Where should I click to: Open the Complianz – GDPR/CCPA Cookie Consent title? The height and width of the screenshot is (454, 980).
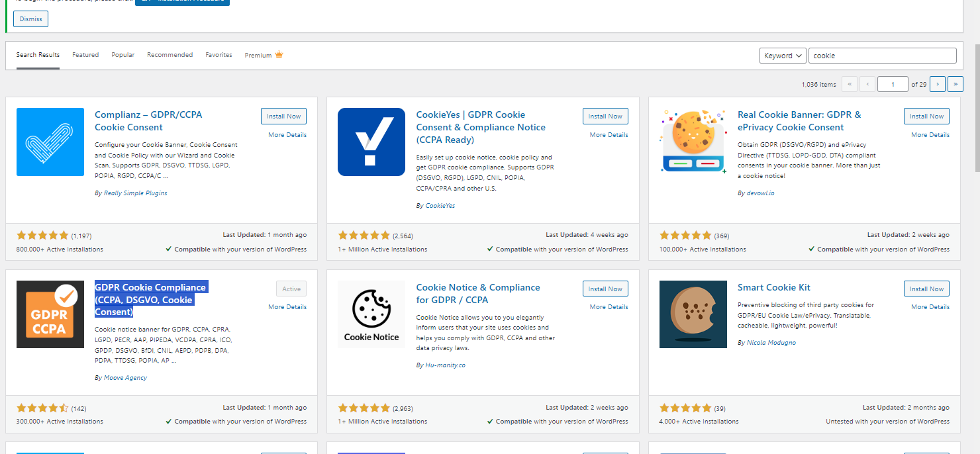pos(148,121)
